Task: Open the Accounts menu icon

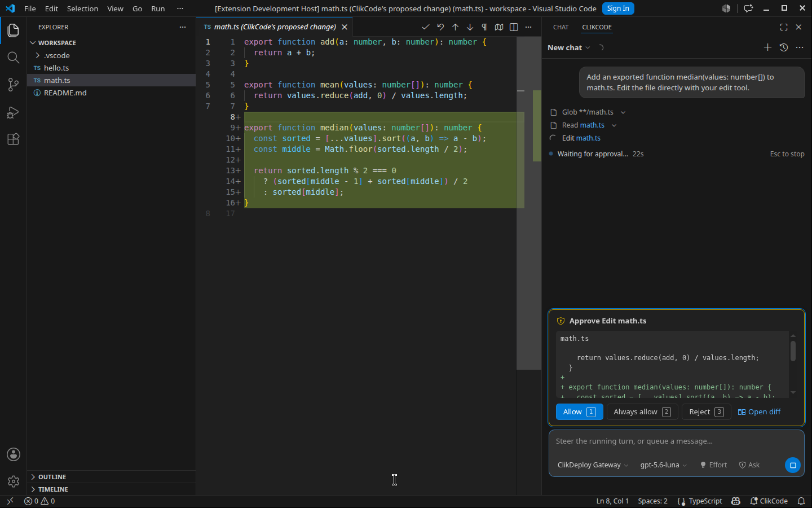Action: pos(14,454)
